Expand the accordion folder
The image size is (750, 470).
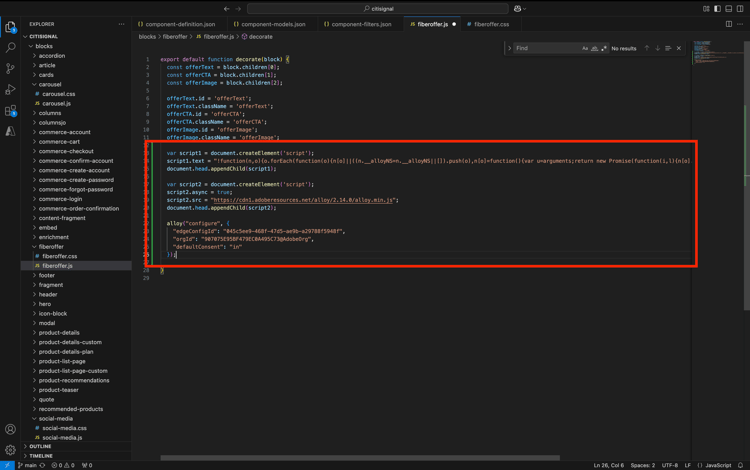pos(51,56)
